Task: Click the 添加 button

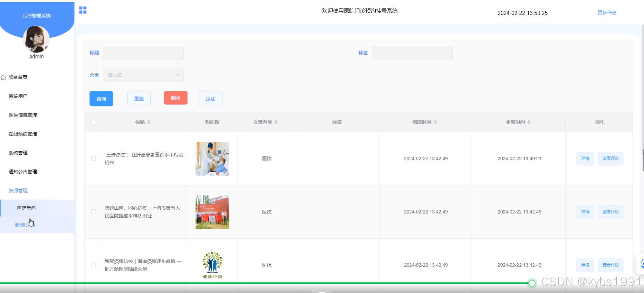Action: tap(211, 99)
